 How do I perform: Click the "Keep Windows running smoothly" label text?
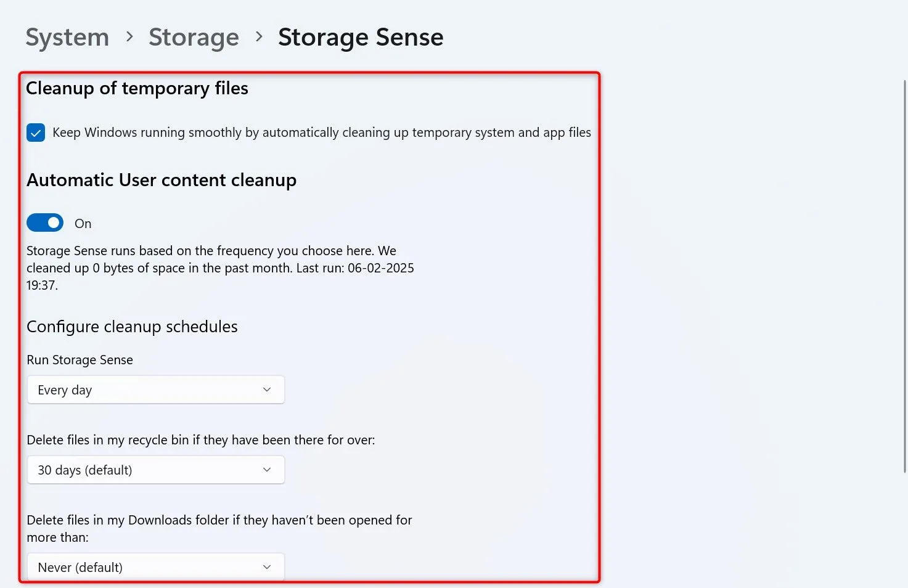click(x=322, y=132)
